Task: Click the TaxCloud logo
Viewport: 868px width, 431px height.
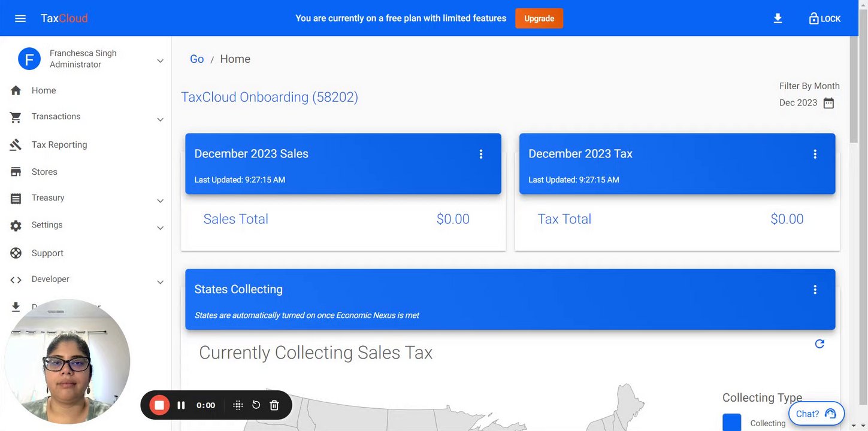Action: pyautogui.click(x=64, y=19)
